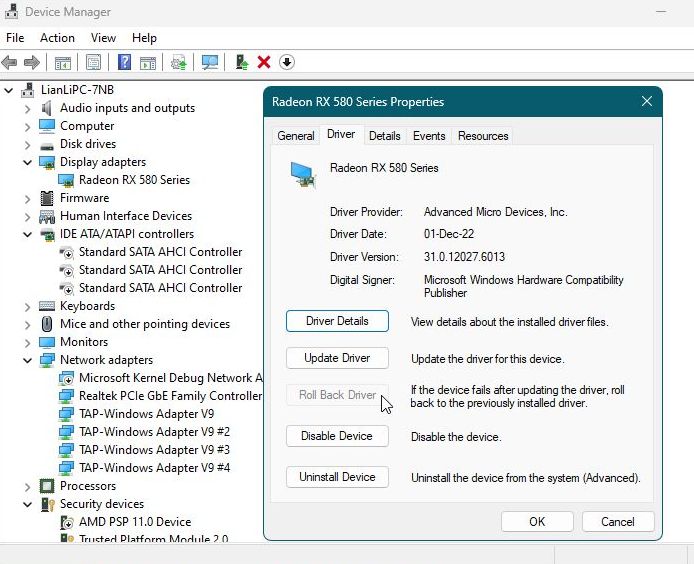Click the Device Manager title bar icon
Viewport: 694px width, 564px height.
click(12, 12)
